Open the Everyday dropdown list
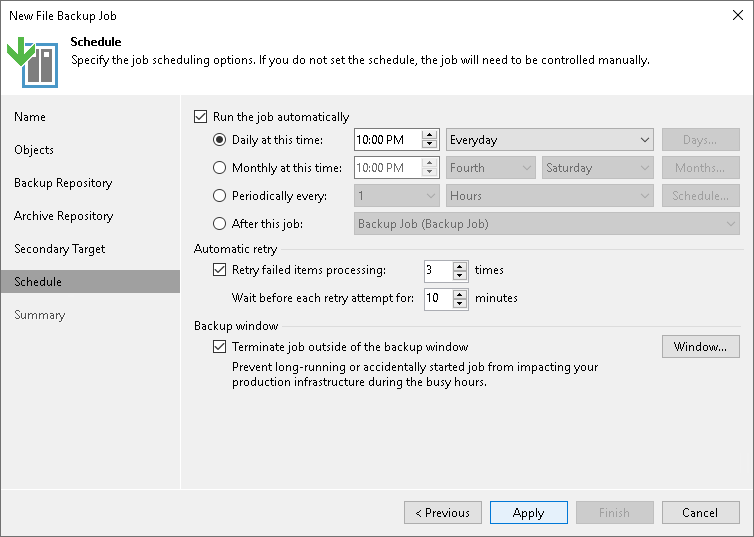 pyautogui.click(x=549, y=140)
